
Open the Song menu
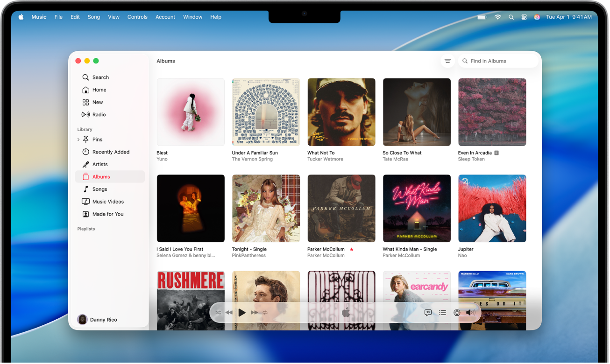coord(93,17)
